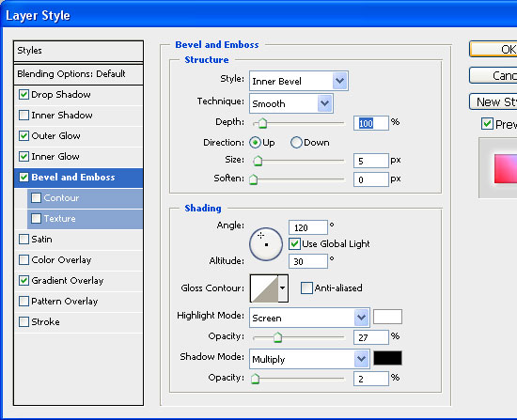The width and height of the screenshot is (517, 420).
Task: Click the pink gradient preview thumbnail
Action: coord(506,168)
